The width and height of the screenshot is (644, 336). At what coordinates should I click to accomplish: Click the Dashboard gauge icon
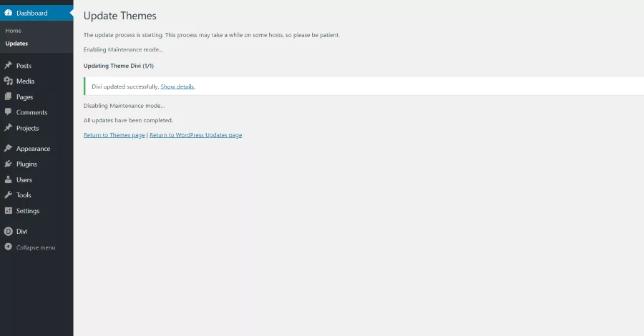point(8,13)
